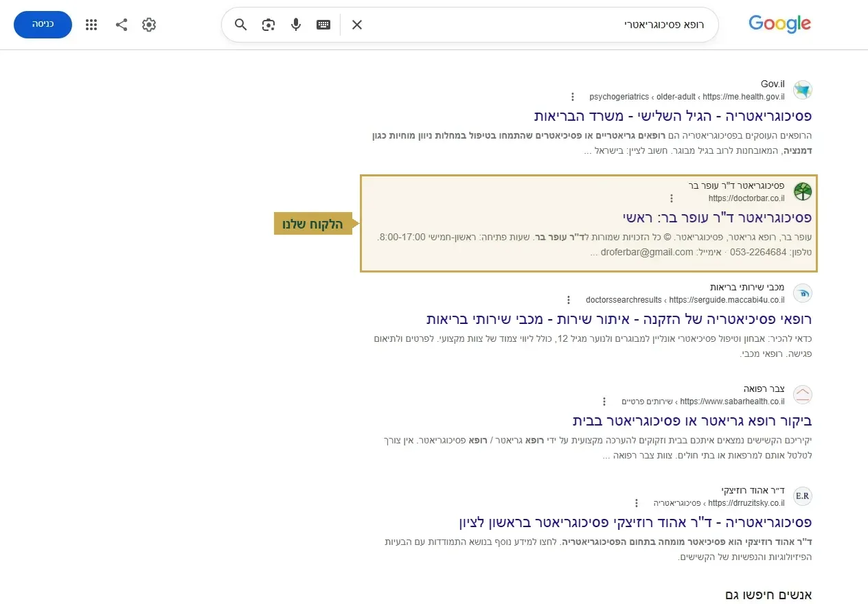Click the share icon in the header
This screenshot has width=868, height=604.
[x=122, y=25]
